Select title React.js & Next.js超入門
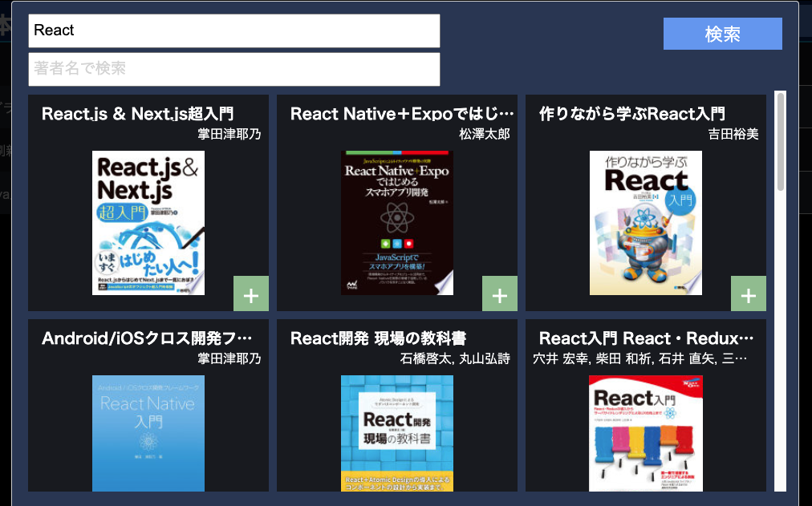812x506 pixels. pyautogui.click(x=138, y=114)
